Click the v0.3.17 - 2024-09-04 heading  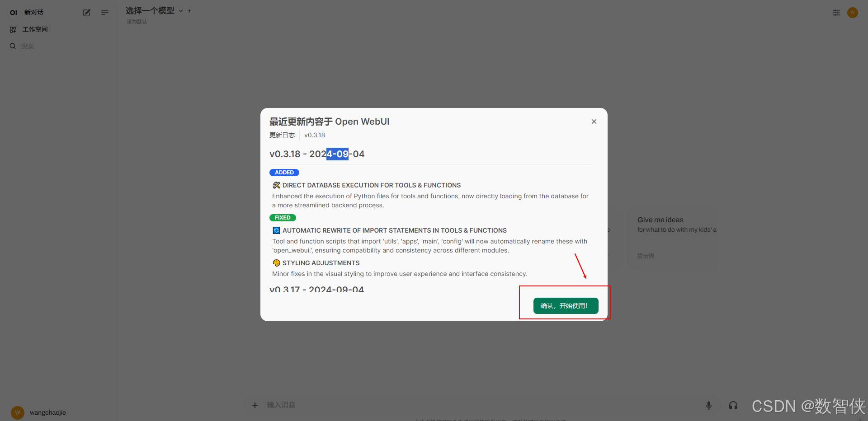pos(316,290)
